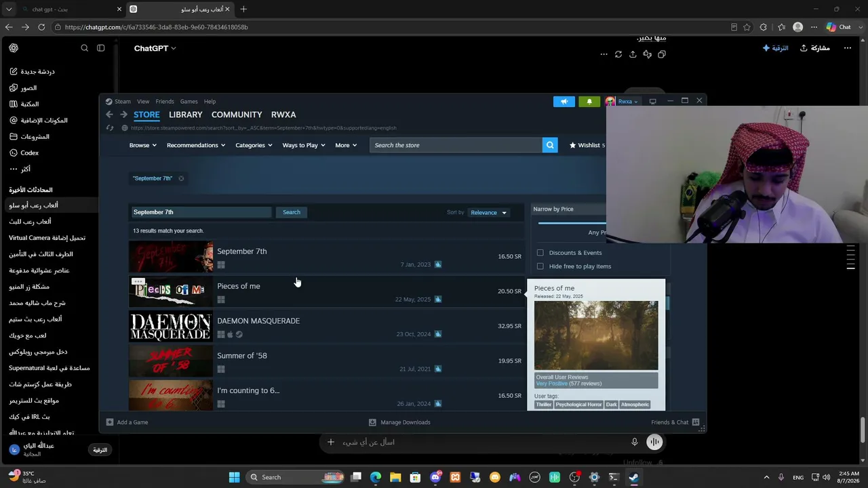Viewport: 868px width, 488px height.
Task: Check the Discounts & Events checkbox
Action: [x=540, y=253]
